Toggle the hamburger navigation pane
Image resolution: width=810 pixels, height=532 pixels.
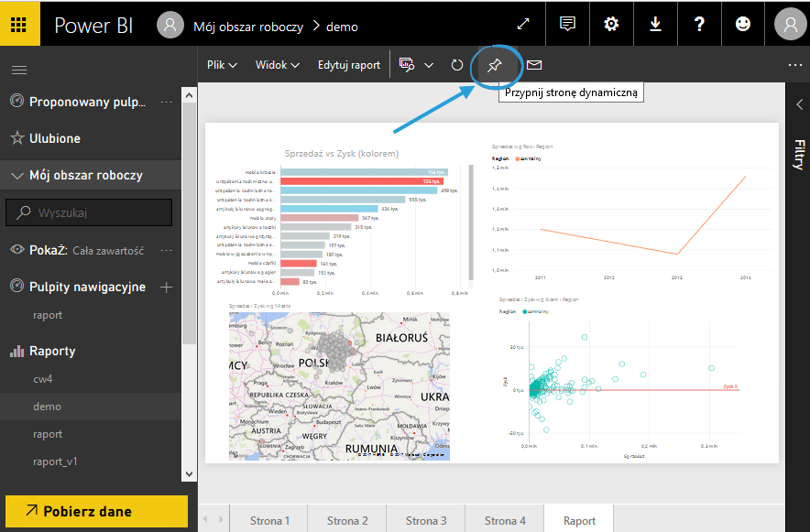click(x=18, y=70)
